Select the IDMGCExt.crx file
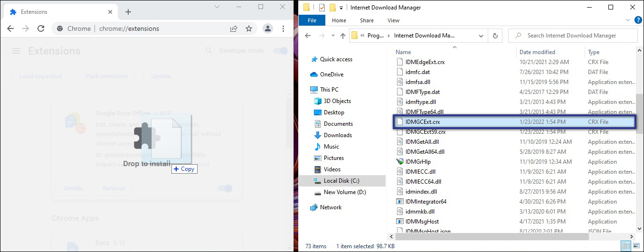 tap(515, 122)
